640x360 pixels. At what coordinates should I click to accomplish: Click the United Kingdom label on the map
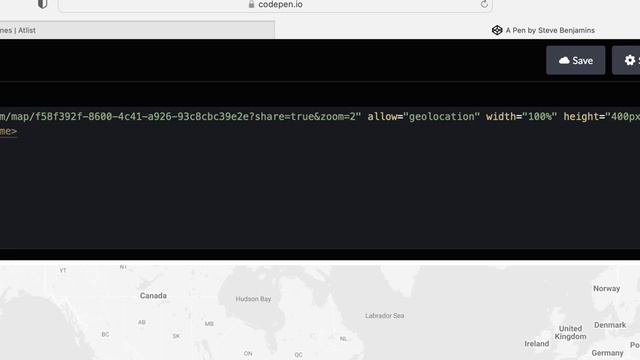pos(570,332)
